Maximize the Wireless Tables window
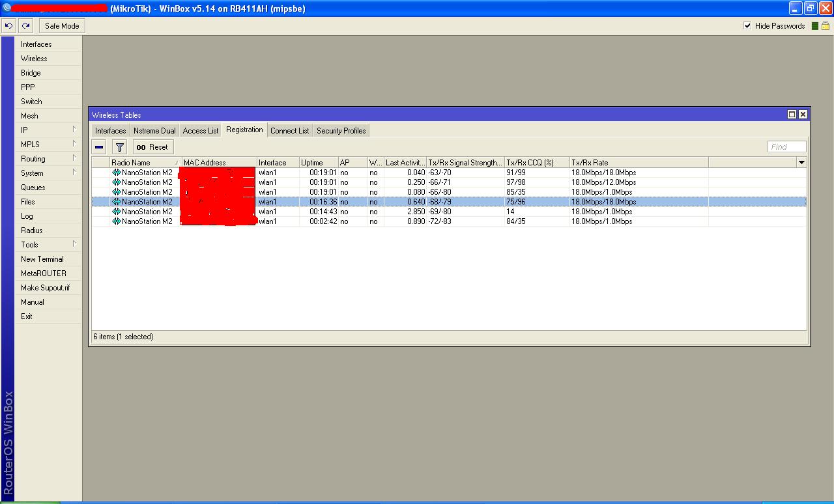Image resolution: width=834 pixels, height=504 pixels. [792, 115]
